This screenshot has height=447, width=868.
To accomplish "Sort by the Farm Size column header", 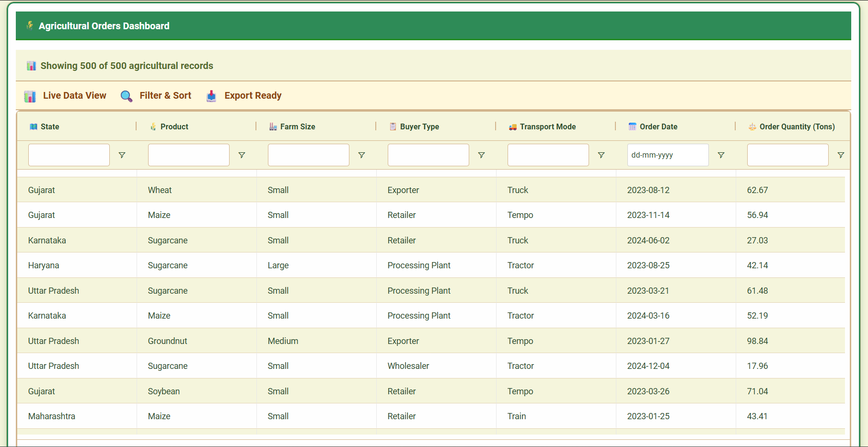I will pos(298,126).
